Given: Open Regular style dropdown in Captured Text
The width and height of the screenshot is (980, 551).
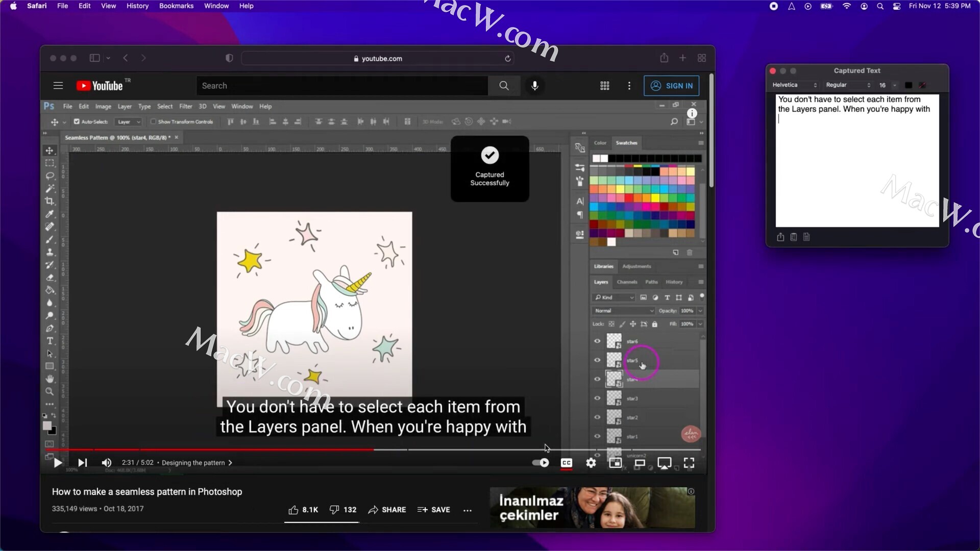Looking at the screenshot, I should [x=848, y=85].
